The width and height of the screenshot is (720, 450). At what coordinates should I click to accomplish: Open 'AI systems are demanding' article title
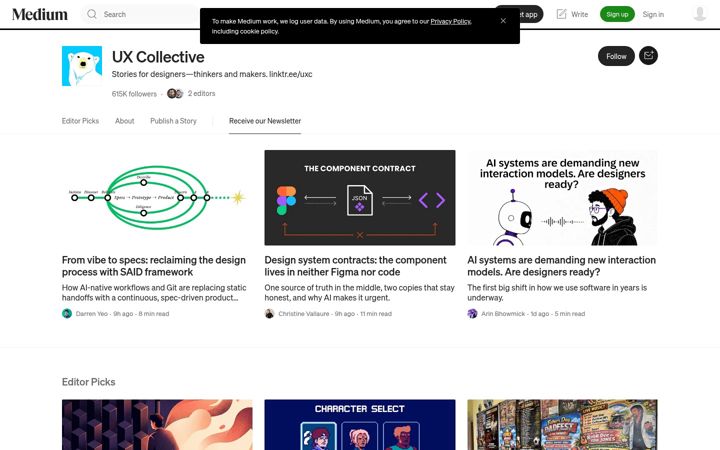coord(562,266)
